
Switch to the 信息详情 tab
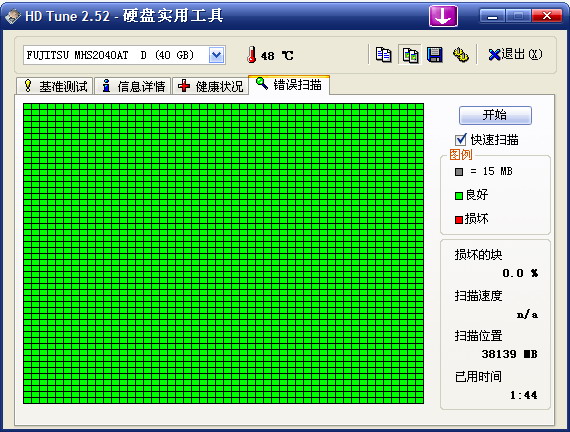point(133,86)
